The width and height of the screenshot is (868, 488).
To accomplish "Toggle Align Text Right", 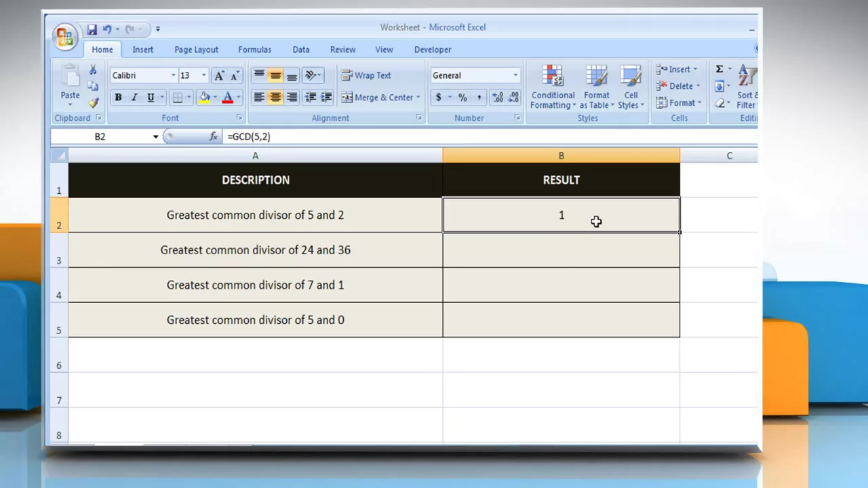I will pyautogui.click(x=292, y=97).
